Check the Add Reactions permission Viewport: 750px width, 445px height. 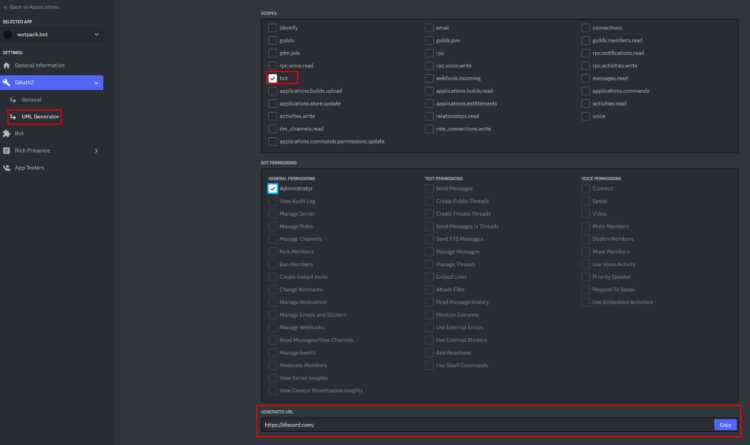429,353
